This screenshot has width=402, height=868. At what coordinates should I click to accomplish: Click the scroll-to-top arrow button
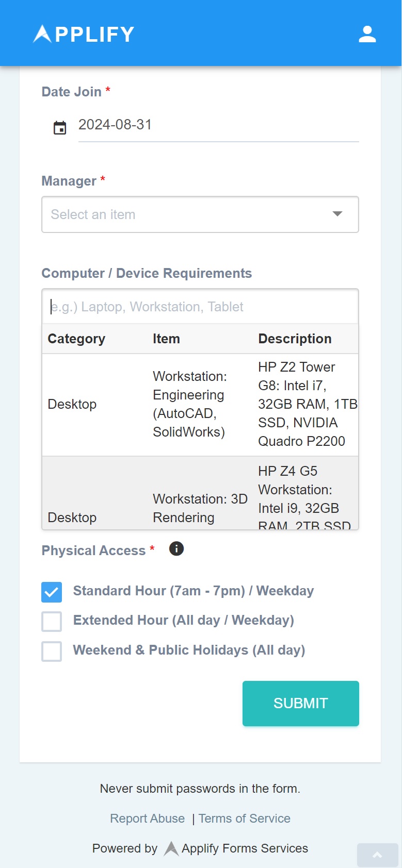coord(377,855)
